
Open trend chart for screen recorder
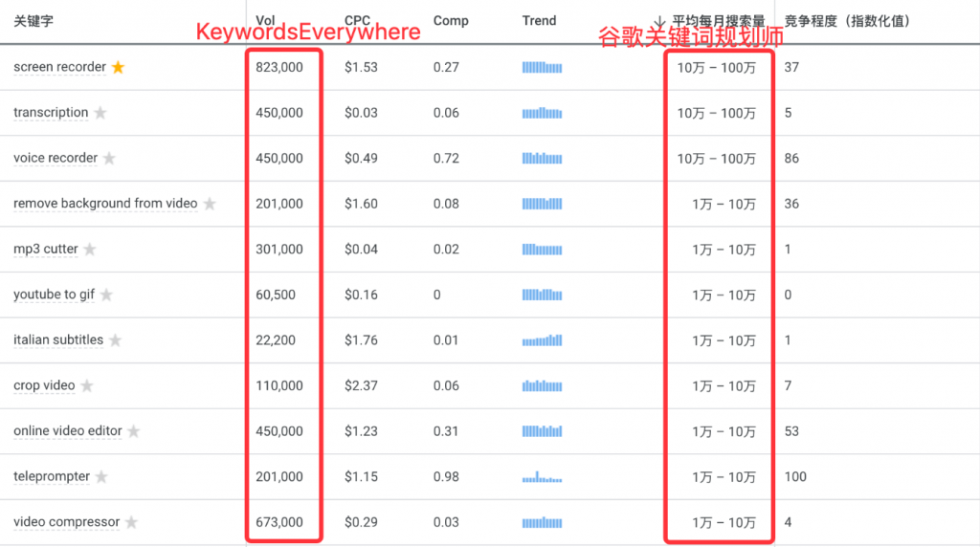click(x=542, y=68)
